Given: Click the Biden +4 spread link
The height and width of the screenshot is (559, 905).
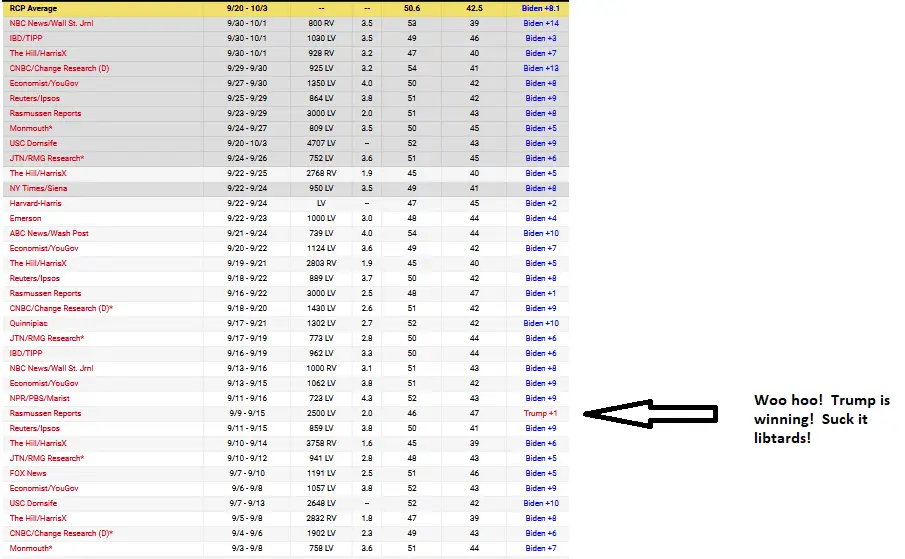Looking at the screenshot, I should click(x=541, y=218).
